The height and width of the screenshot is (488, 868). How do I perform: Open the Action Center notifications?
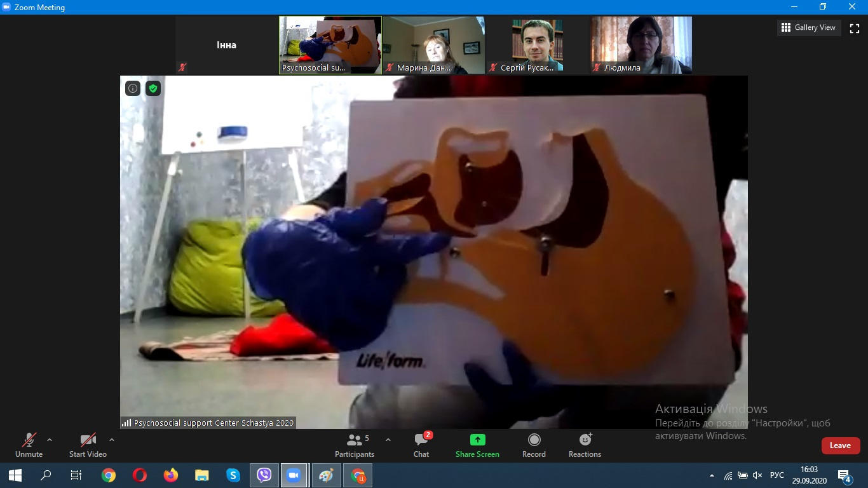[844, 475]
